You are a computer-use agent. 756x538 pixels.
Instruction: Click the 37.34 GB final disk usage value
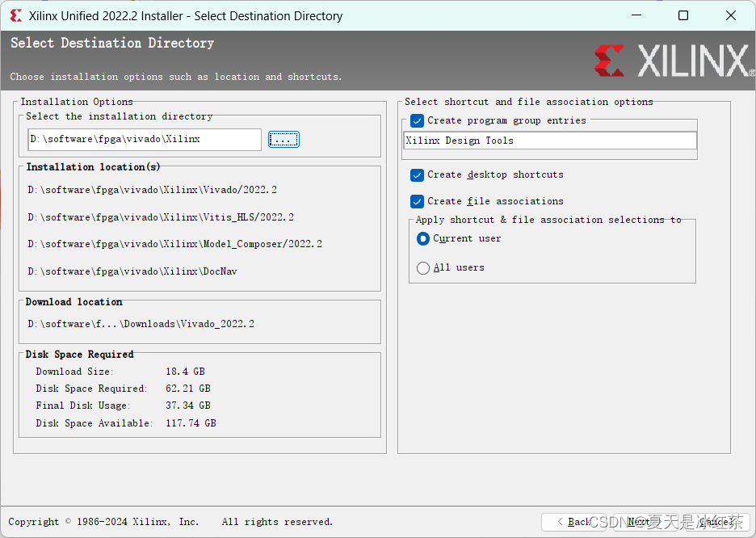pos(188,406)
